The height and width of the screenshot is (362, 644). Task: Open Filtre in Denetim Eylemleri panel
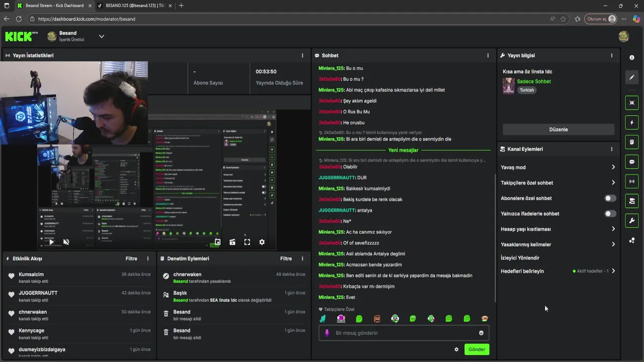286,258
